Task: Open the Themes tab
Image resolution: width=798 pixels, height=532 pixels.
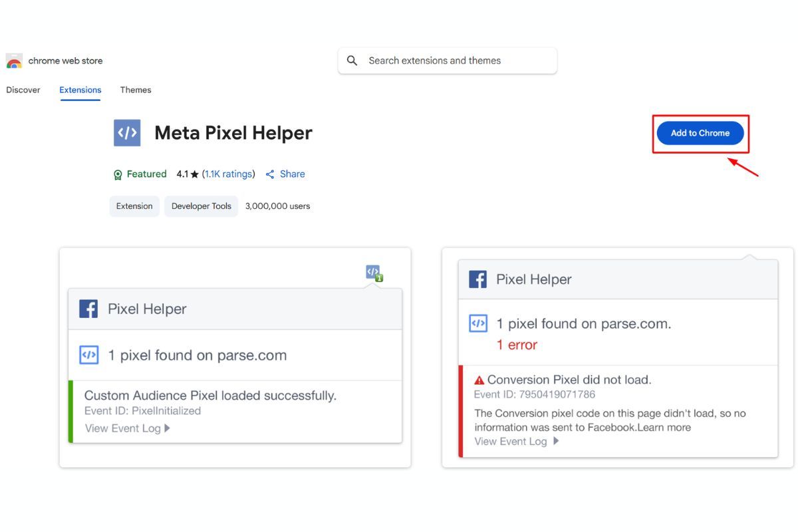Action: (x=136, y=90)
